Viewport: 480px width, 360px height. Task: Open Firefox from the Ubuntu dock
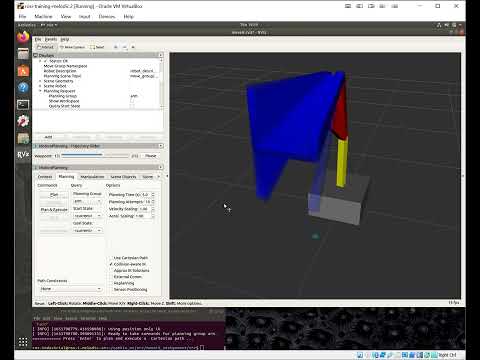click(x=23, y=37)
